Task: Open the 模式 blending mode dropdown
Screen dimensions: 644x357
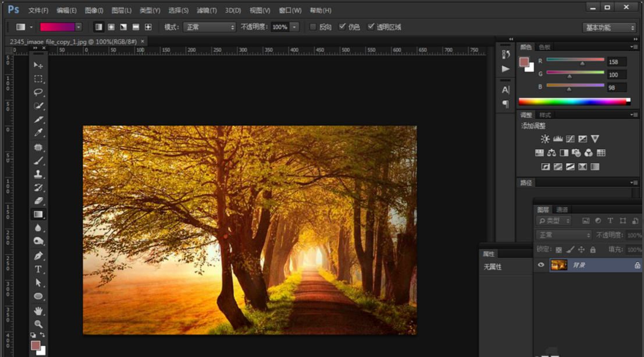Action: [x=209, y=27]
